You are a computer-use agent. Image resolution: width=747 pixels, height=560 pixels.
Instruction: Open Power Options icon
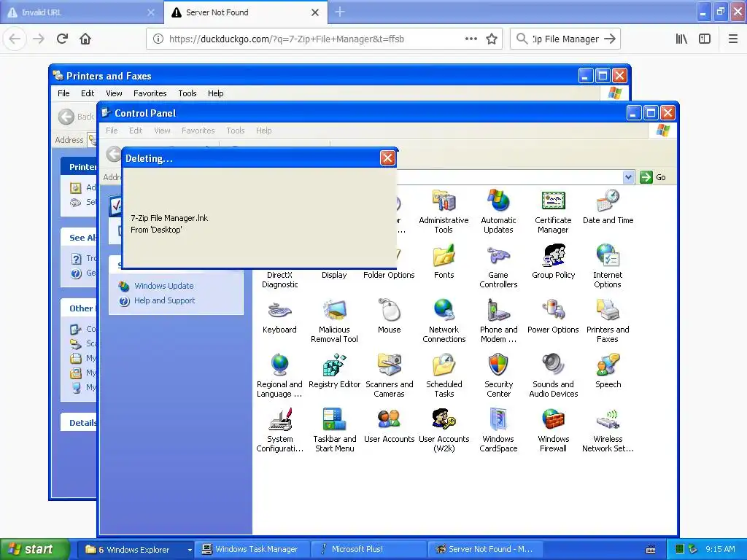(x=553, y=316)
